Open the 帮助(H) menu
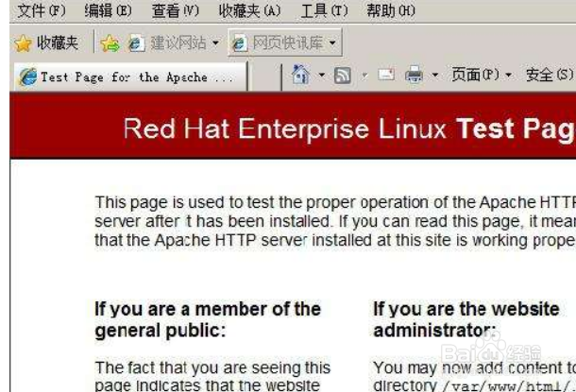The height and width of the screenshot is (392, 576). click(391, 10)
